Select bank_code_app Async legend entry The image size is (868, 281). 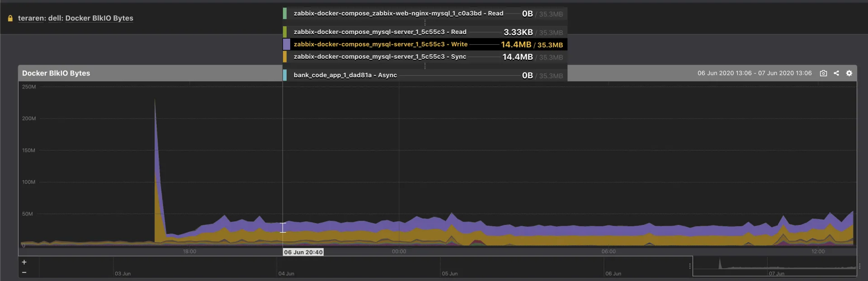pyautogui.click(x=345, y=75)
